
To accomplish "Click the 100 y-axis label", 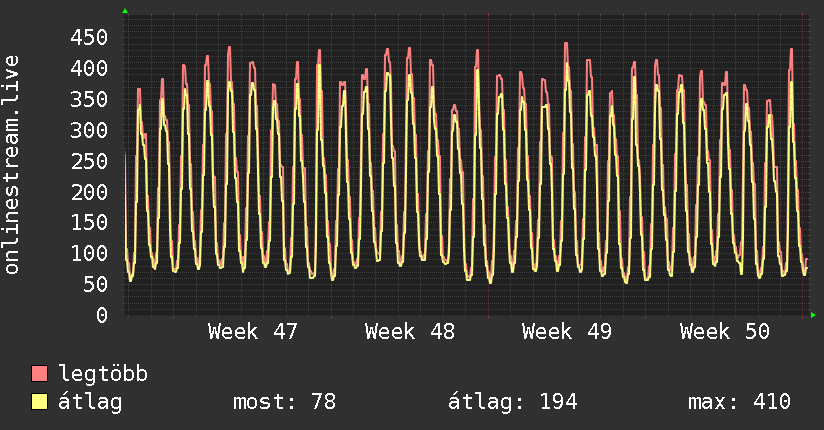I will point(89,253).
